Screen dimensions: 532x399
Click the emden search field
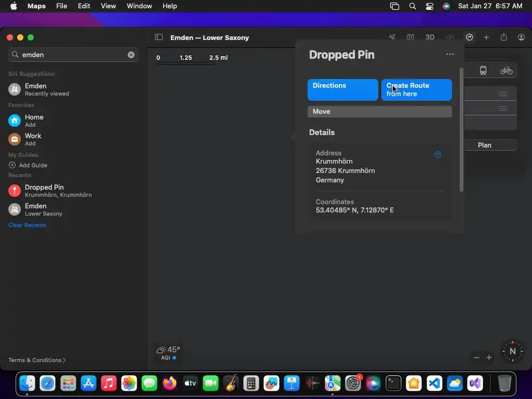(x=73, y=55)
